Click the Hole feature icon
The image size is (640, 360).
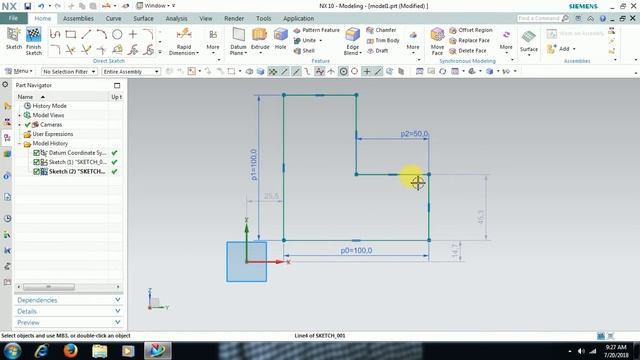(x=280, y=35)
